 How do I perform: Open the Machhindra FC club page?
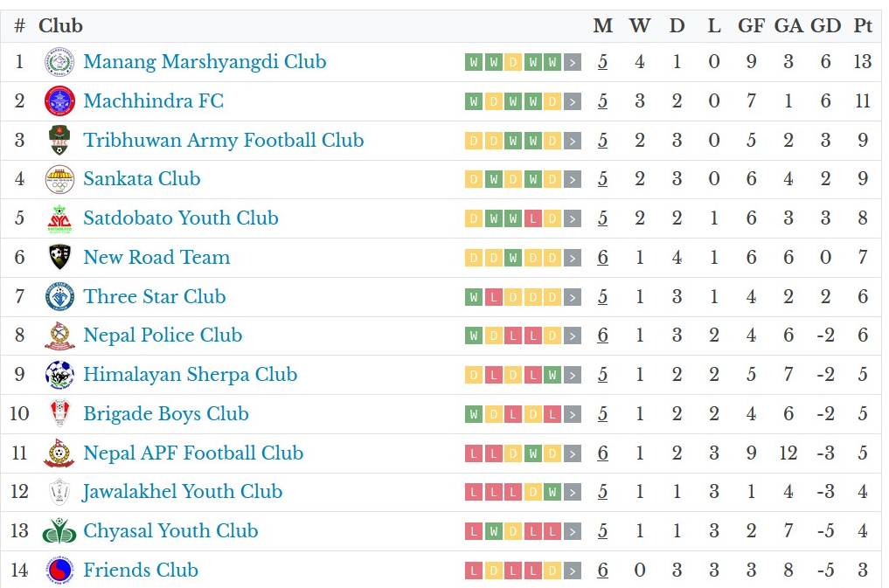[153, 101]
